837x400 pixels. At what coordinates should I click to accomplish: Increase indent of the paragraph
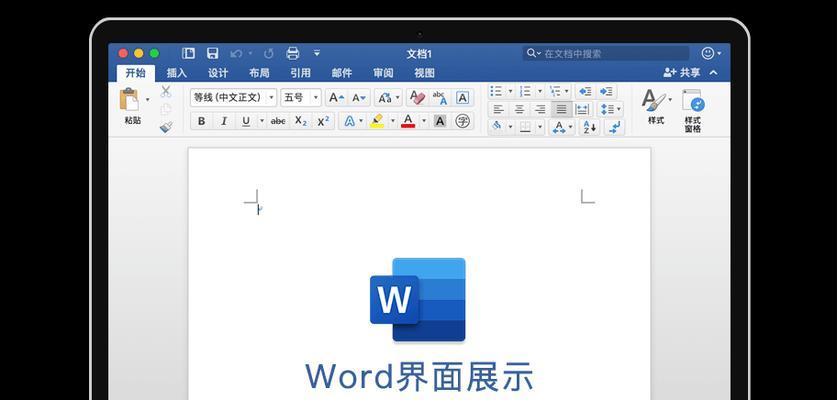606,91
